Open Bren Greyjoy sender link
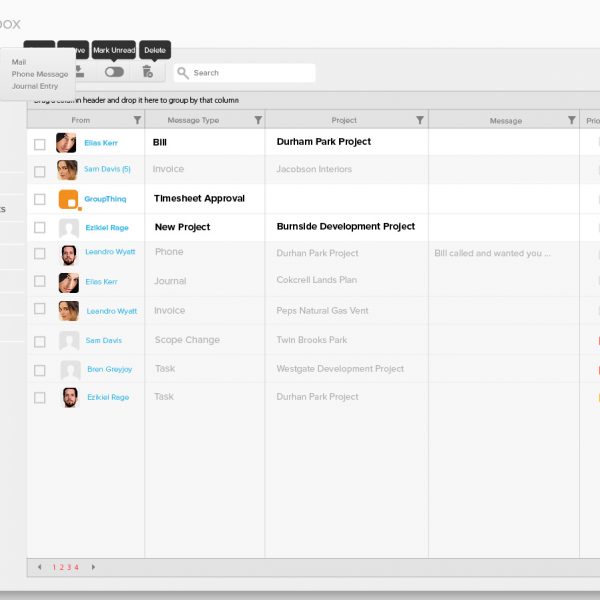 pyautogui.click(x=109, y=369)
